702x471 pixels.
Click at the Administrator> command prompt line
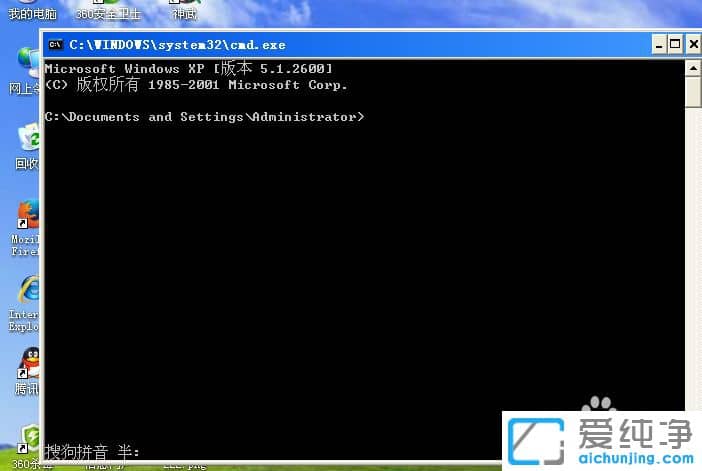[x=205, y=117]
